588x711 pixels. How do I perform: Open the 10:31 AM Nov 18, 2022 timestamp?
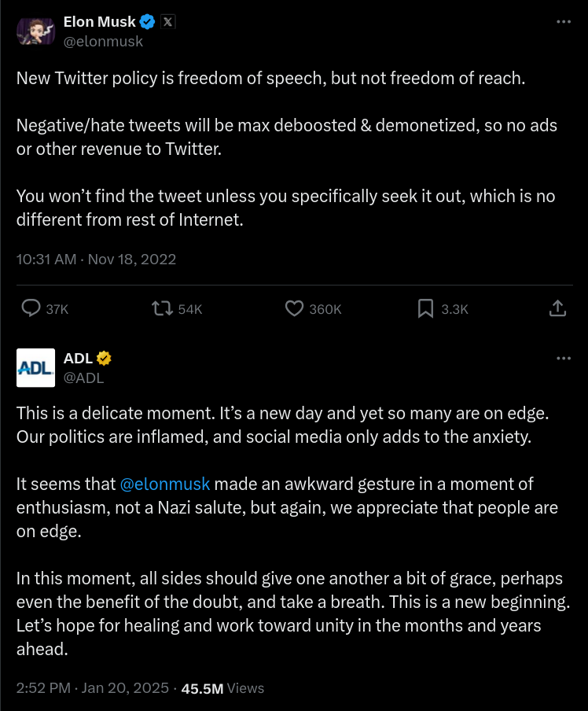pos(96,259)
